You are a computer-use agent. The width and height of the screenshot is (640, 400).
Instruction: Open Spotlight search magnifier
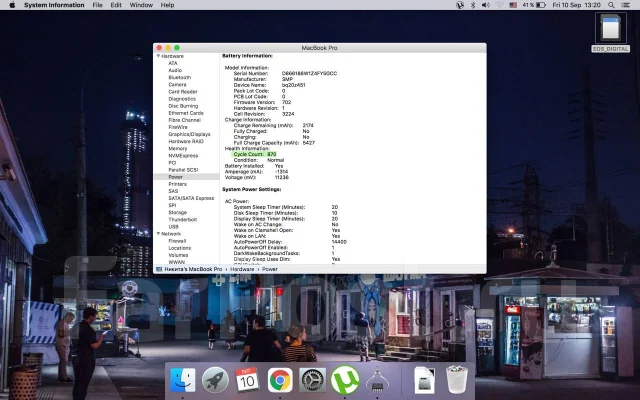611,5
